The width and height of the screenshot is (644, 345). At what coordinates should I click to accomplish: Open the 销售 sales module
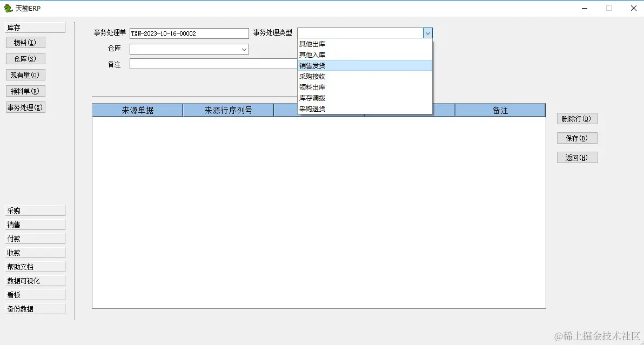click(35, 224)
